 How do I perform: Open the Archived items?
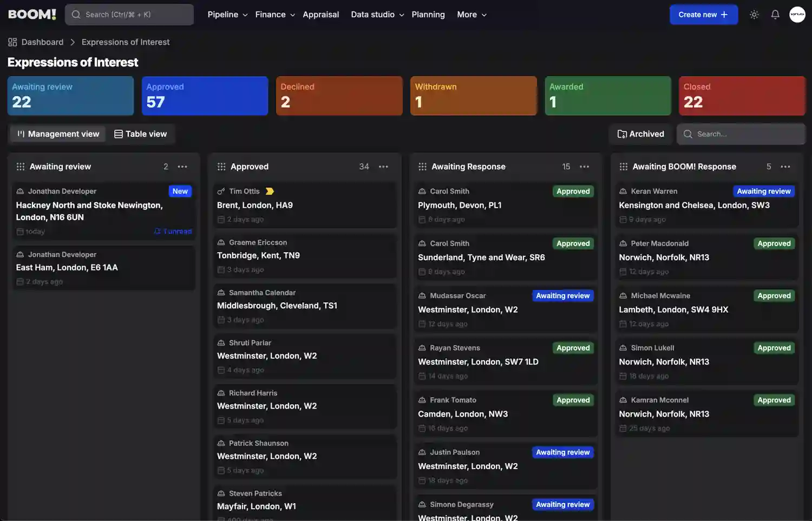point(641,134)
